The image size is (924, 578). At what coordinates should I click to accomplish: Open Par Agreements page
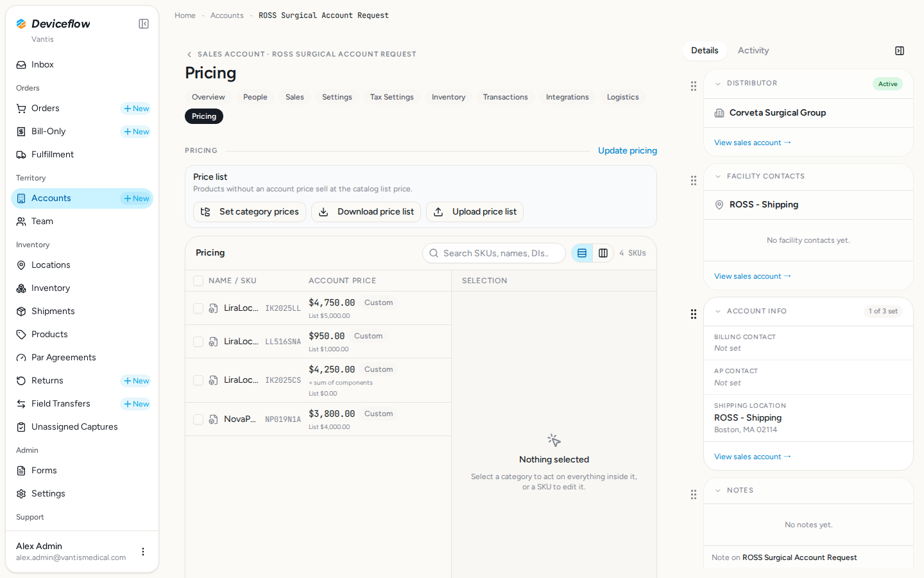(82, 358)
